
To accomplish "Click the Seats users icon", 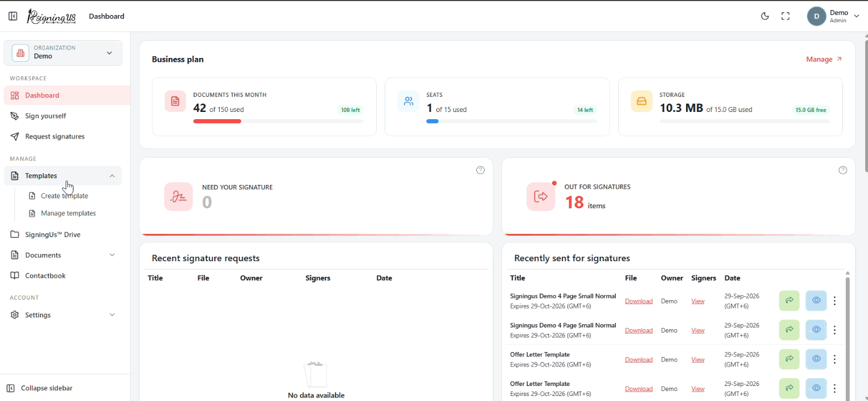I will coord(408,101).
